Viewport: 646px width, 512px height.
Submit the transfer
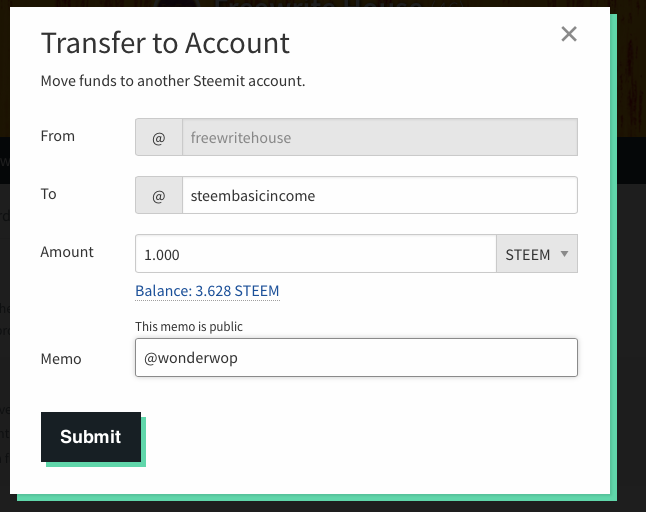(x=91, y=437)
